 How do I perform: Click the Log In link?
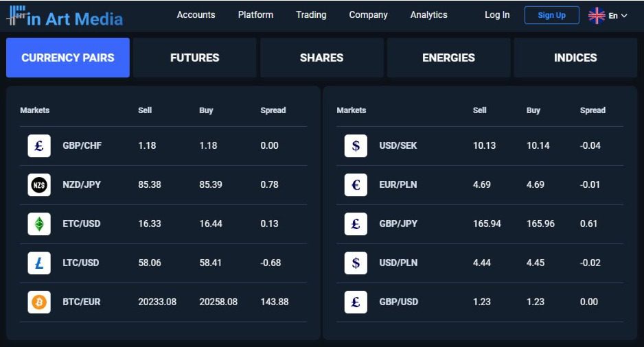497,14
